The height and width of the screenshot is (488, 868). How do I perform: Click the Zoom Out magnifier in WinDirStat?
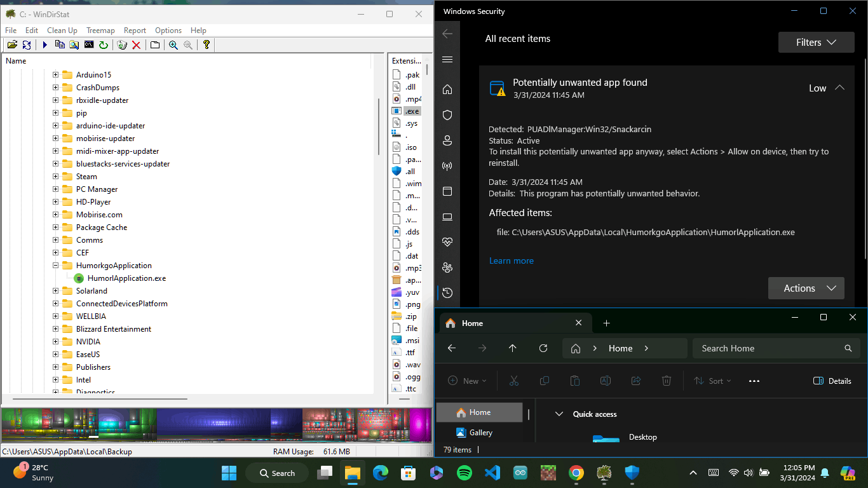point(188,45)
